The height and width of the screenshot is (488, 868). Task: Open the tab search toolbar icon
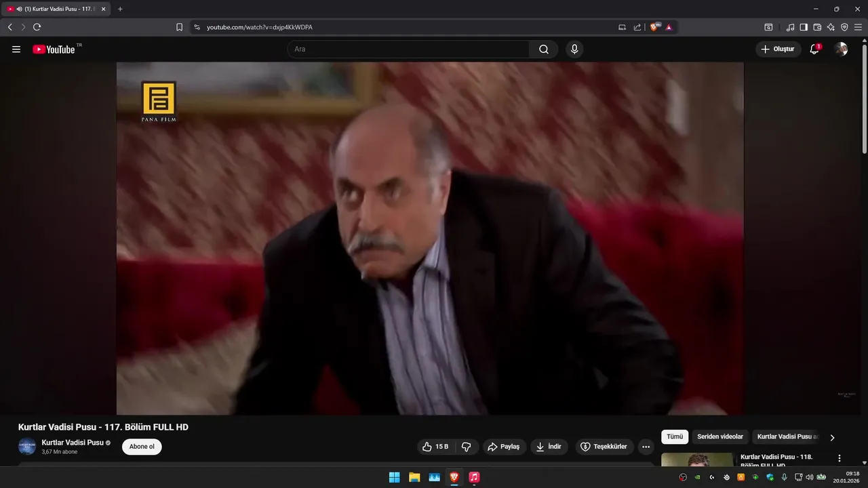coord(768,27)
